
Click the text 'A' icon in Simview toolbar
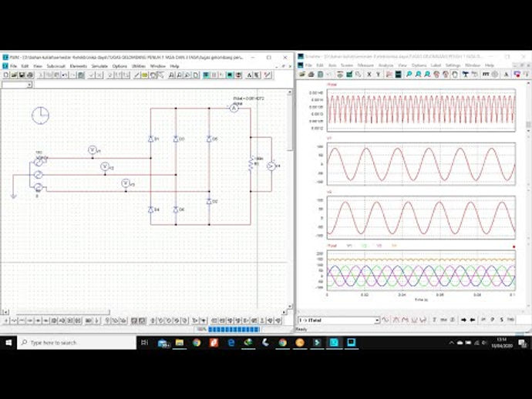pos(506,74)
